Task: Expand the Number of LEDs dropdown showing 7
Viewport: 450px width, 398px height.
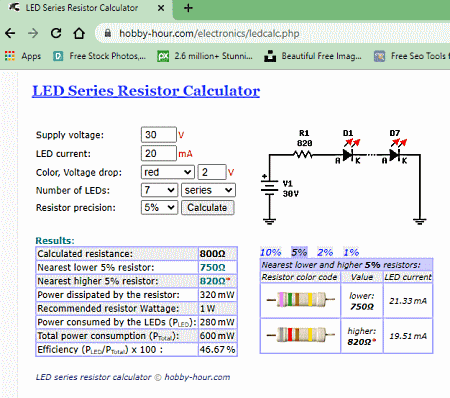Action: pyautogui.click(x=159, y=190)
